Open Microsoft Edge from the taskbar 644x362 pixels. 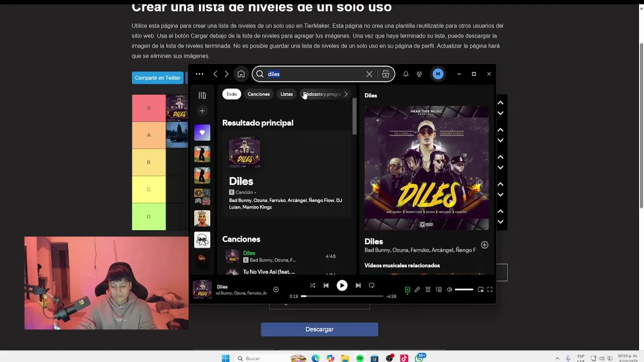tap(315, 358)
